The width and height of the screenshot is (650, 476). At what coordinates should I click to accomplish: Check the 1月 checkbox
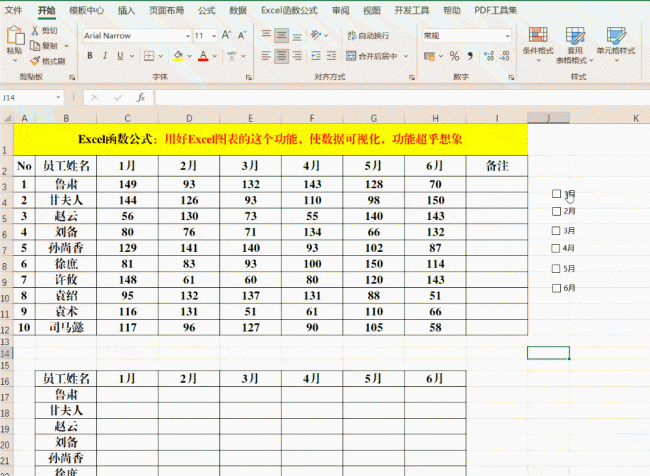(557, 194)
